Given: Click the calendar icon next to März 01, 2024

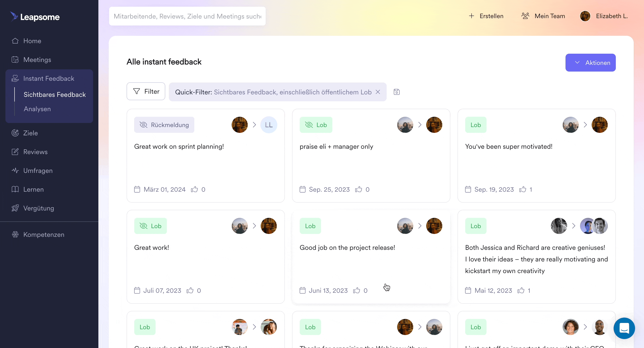Looking at the screenshot, I should click(137, 189).
